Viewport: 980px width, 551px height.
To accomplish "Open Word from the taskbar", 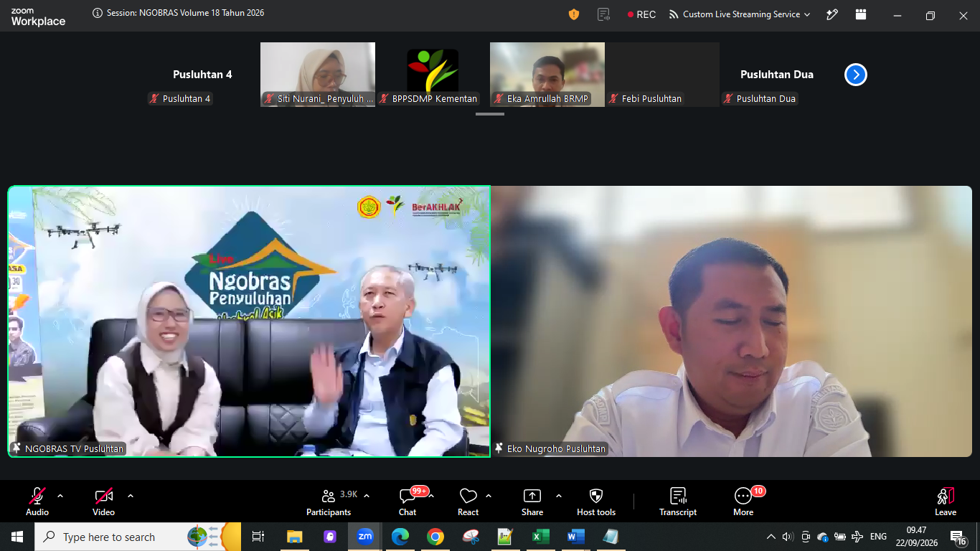I will [575, 537].
